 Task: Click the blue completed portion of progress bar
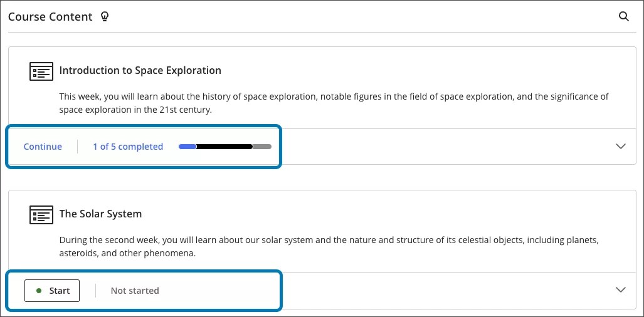tap(187, 147)
